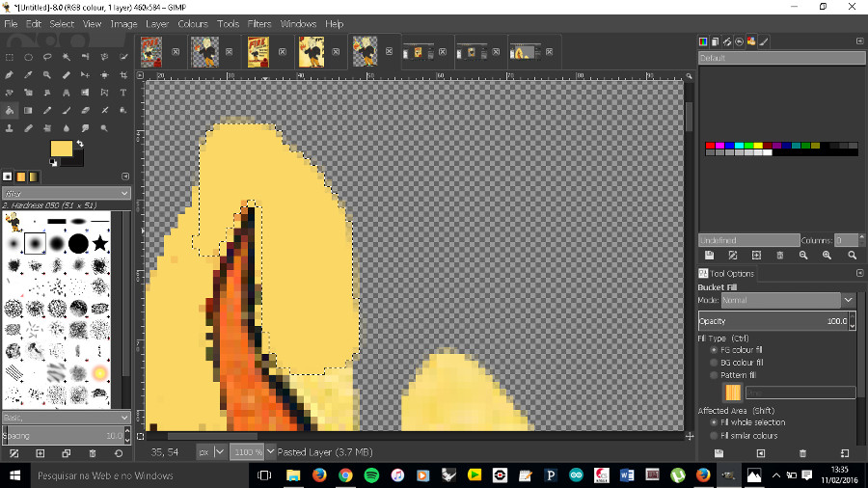
Task: Select the Pencil tool
Action: coord(47,110)
